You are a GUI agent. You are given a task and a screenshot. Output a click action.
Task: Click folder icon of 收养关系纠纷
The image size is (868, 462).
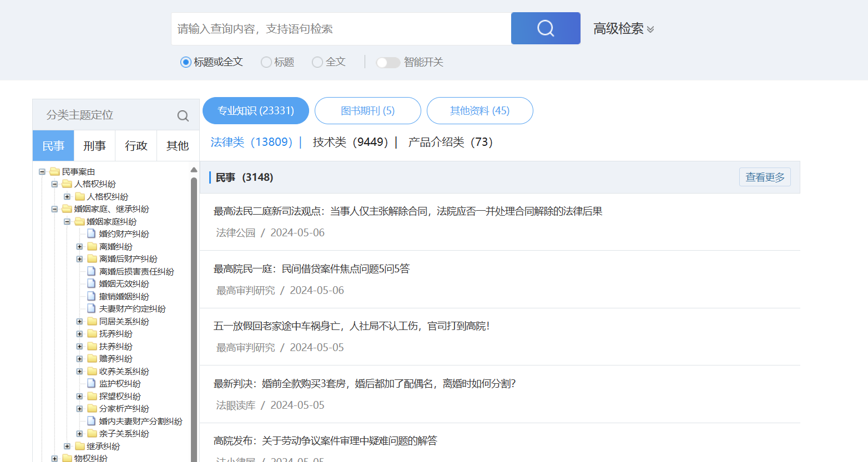coord(92,371)
